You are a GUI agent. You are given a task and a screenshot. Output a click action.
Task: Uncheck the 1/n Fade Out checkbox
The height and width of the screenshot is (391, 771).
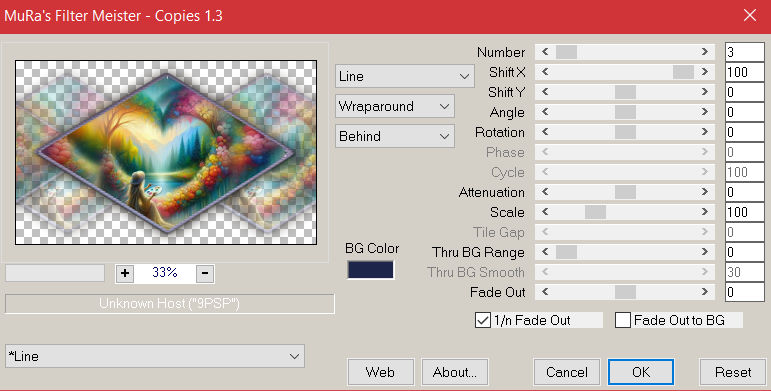point(482,320)
